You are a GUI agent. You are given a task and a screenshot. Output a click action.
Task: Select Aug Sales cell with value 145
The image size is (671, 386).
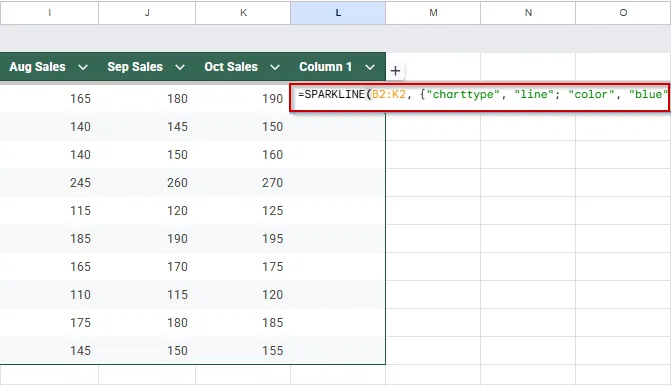[49, 350]
